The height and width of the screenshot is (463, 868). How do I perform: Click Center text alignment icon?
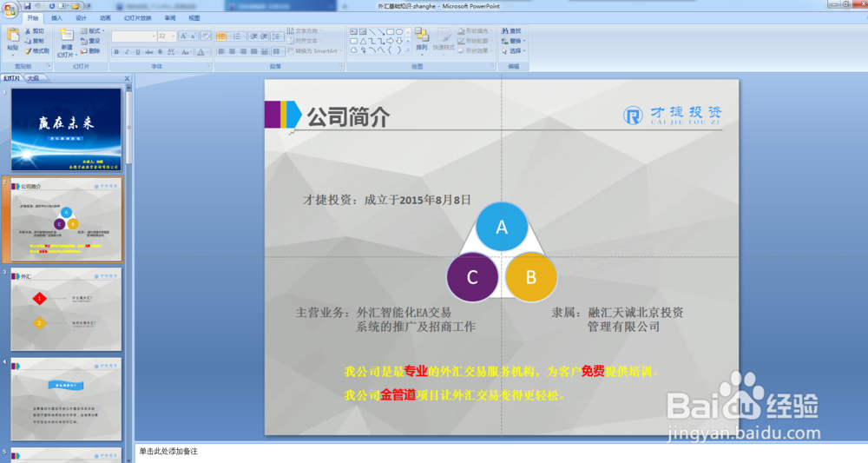click(x=233, y=51)
